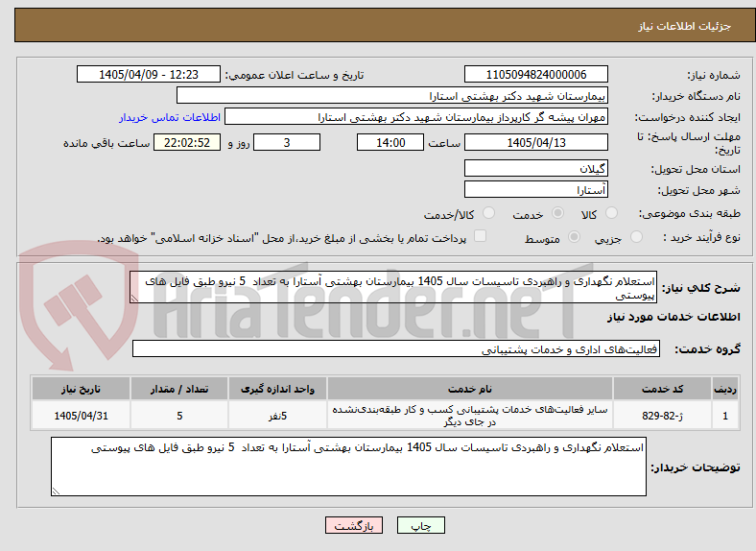This screenshot has width=756, height=551.
Task: Click the request creator name field
Action: coord(416,117)
